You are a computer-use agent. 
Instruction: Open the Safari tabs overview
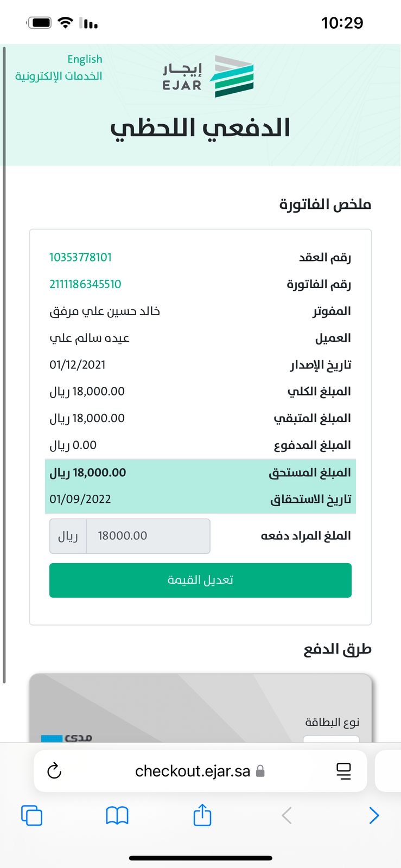[31, 815]
